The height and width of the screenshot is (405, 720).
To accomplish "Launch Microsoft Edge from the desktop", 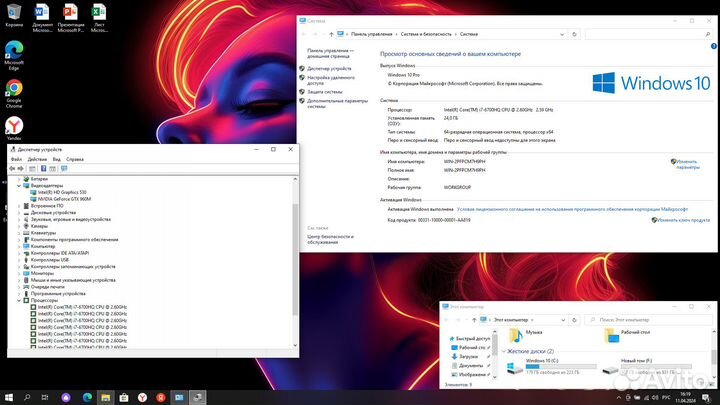I will click(x=14, y=55).
